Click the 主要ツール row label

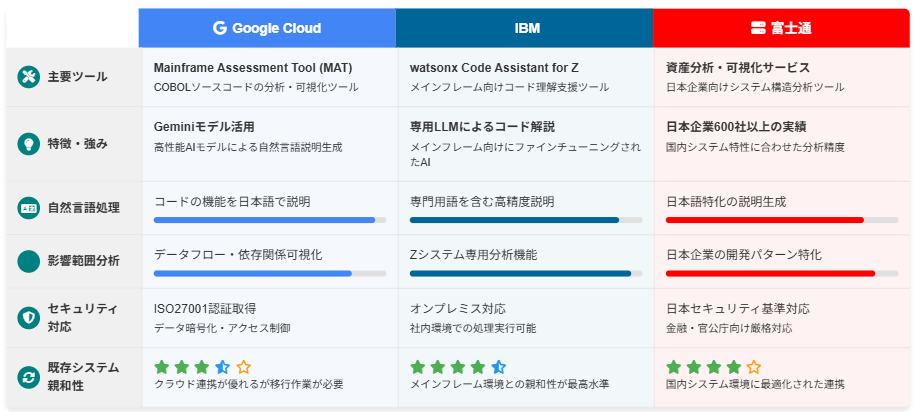coord(77,77)
